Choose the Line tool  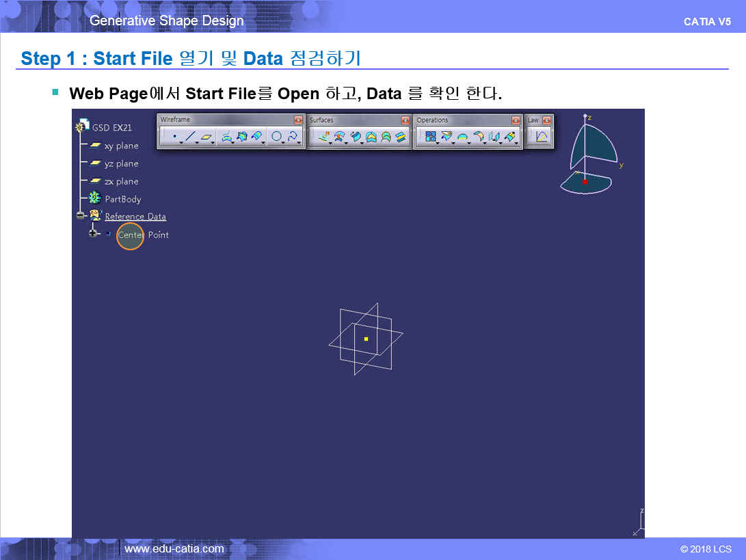[x=190, y=137]
